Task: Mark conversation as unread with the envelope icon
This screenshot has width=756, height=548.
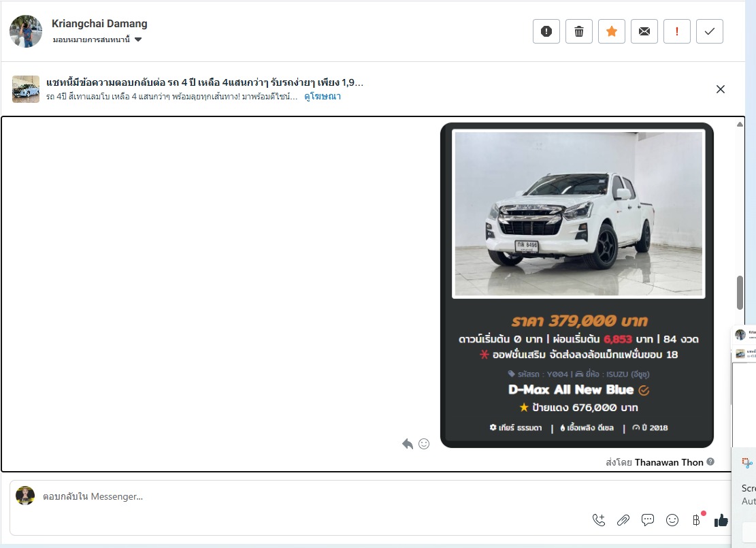Action: 644,31
